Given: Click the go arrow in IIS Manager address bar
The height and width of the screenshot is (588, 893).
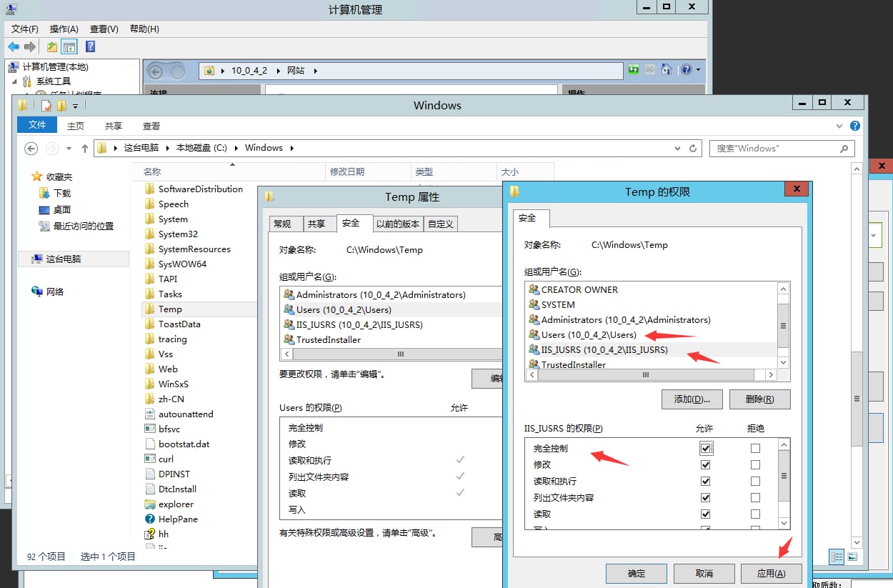Looking at the screenshot, I should [x=634, y=71].
